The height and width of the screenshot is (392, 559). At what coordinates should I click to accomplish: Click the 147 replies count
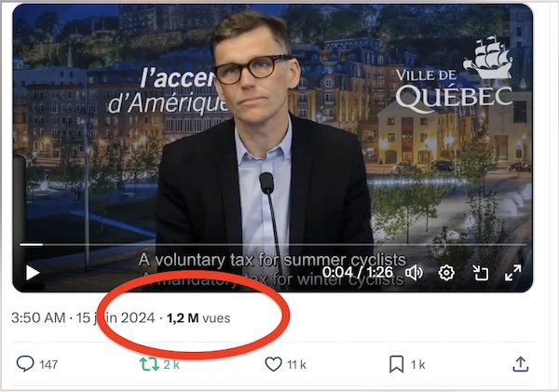pyautogui.click(x=48, y=365)
